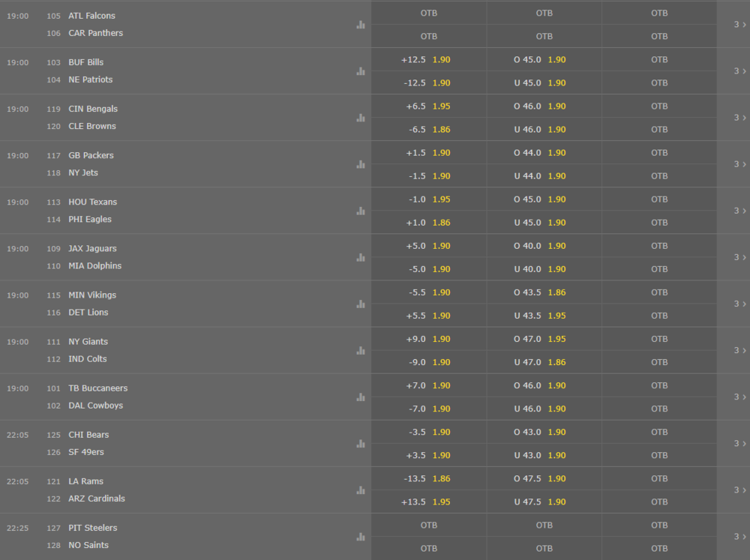Expand more markets for Giants vs Colts

pos(739,351)
